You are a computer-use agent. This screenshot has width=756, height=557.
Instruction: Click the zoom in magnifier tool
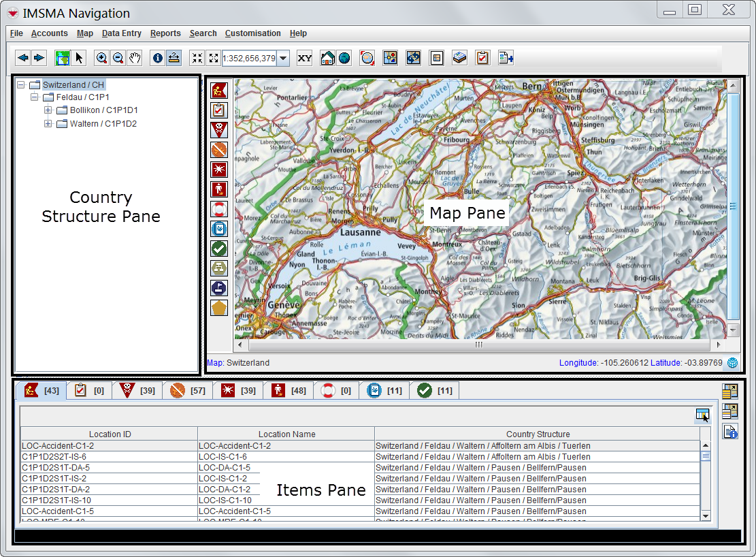pyautogui.click(x=101, y=58)
